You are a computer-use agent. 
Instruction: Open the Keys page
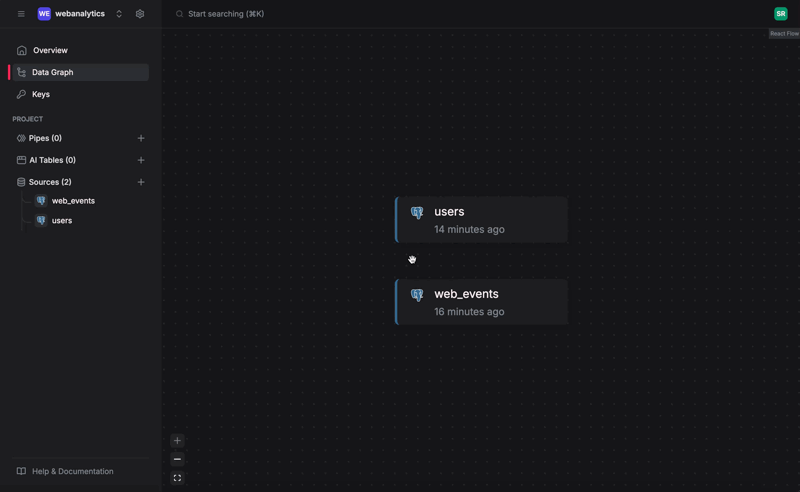(x=81, y=94)
